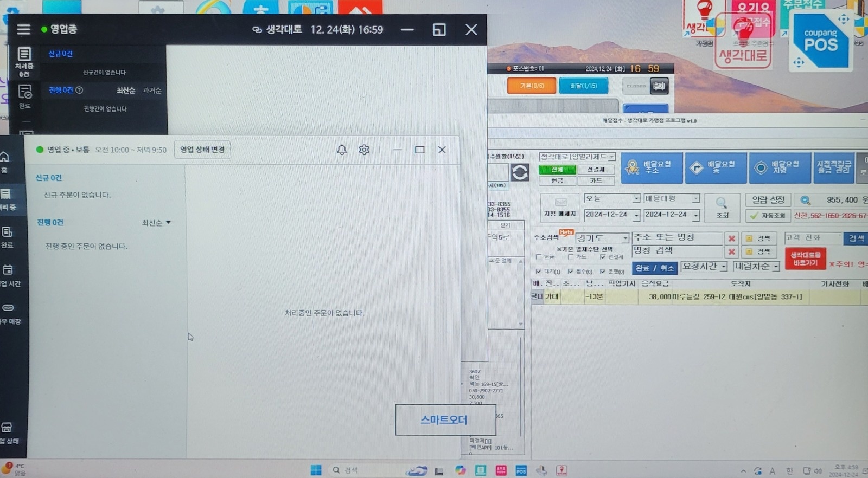Click the 명칭 검색 input field
This screenshot has width=868, height=478.
(x=678, y=250)
